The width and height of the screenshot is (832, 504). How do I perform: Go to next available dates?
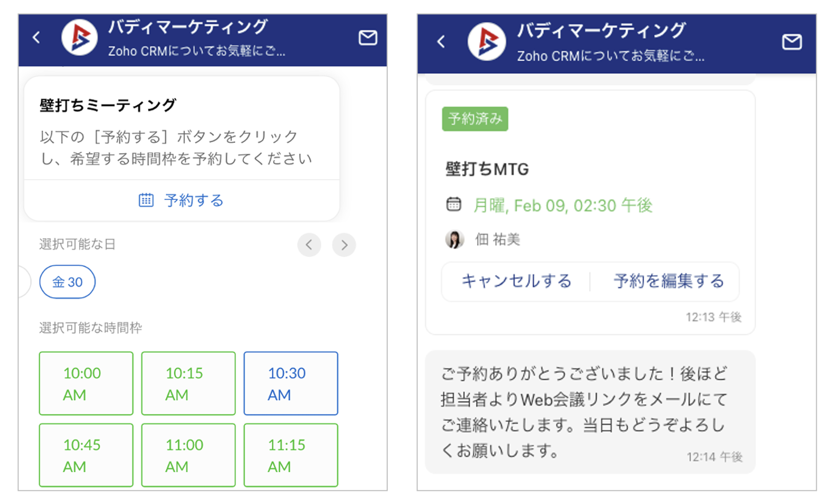click(344, 245)
